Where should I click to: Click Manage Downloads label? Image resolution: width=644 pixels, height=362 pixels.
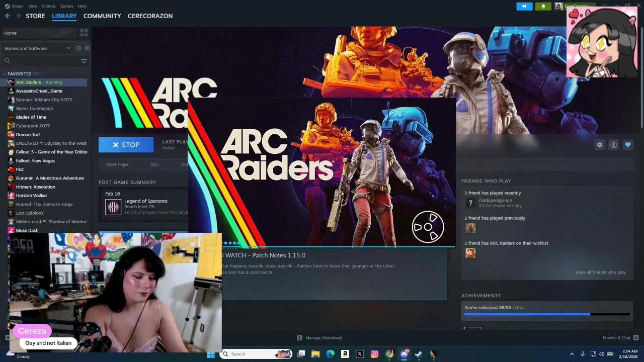click(324, 338)
